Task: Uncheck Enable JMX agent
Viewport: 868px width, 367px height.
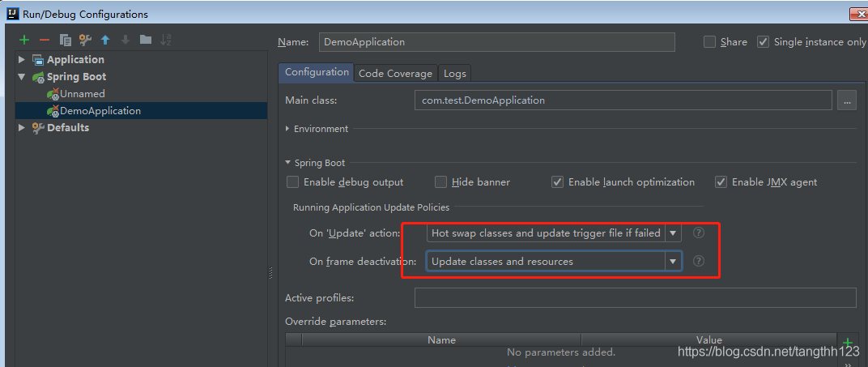Action: tap(721, 182)
